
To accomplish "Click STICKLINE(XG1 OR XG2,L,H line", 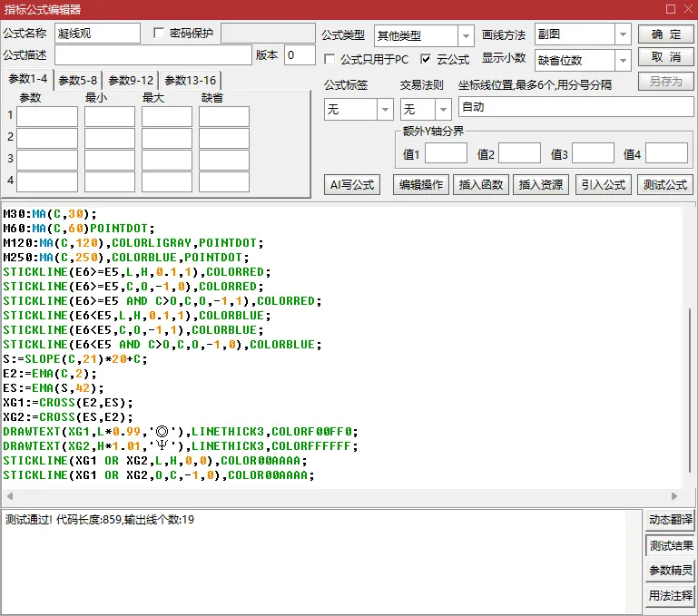I will click(155, 461).
